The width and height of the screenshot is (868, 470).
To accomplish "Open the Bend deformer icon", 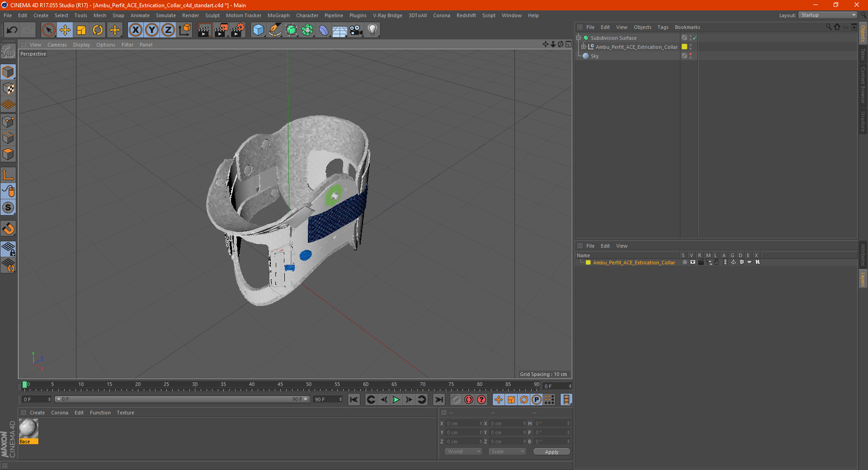I will 324,30.
